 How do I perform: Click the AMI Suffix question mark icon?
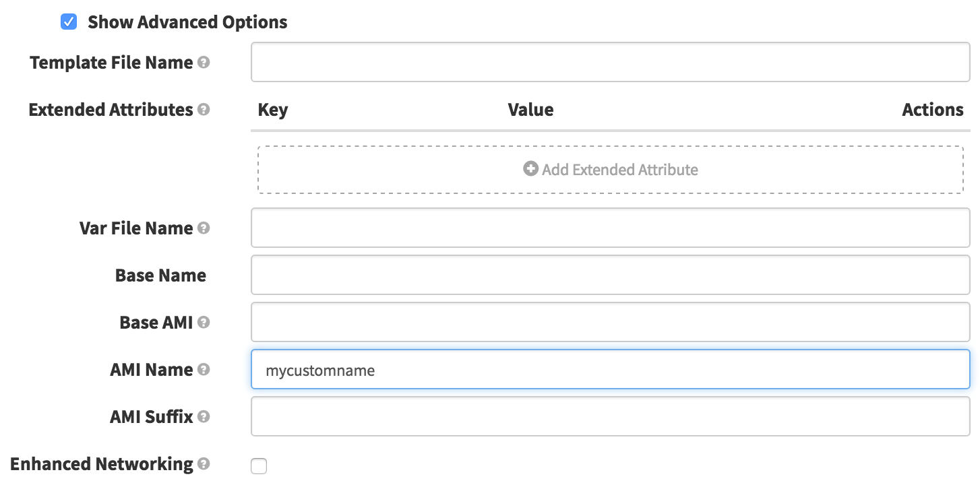pyautogui.click(x=204, y=417)
